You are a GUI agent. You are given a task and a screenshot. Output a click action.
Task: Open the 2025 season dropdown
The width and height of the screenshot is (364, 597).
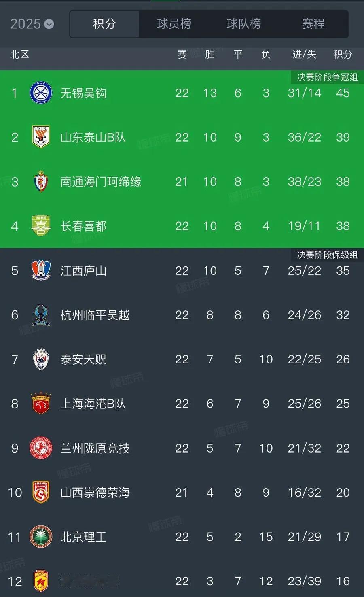32,24
